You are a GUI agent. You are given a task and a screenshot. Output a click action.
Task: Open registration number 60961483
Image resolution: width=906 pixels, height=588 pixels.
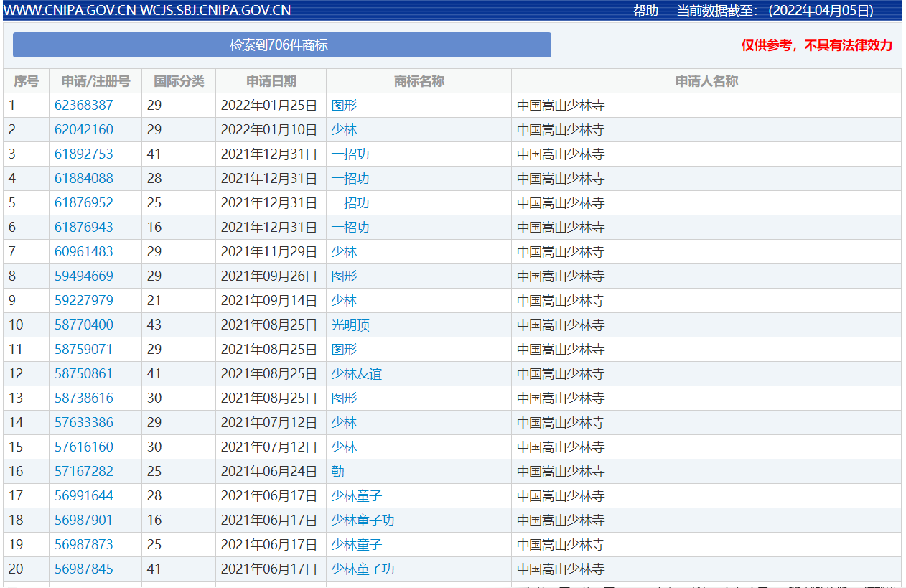[84, 251]
